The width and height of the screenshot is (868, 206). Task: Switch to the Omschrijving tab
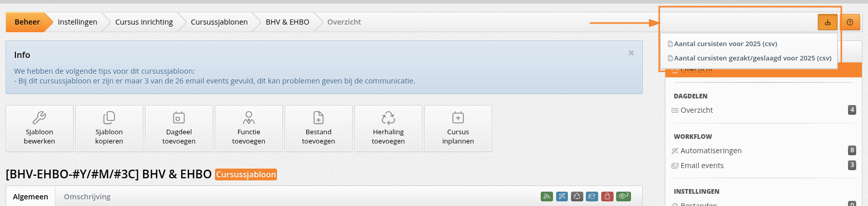87,197
